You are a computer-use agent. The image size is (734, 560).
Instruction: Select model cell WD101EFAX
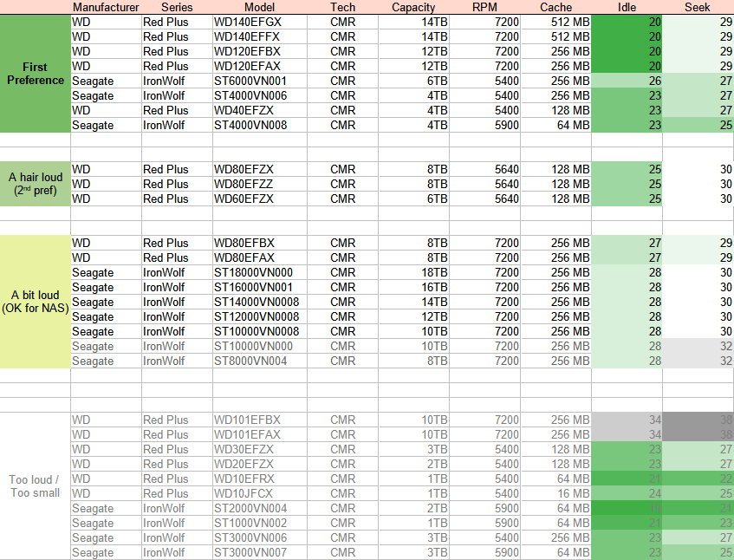[260, 434]
